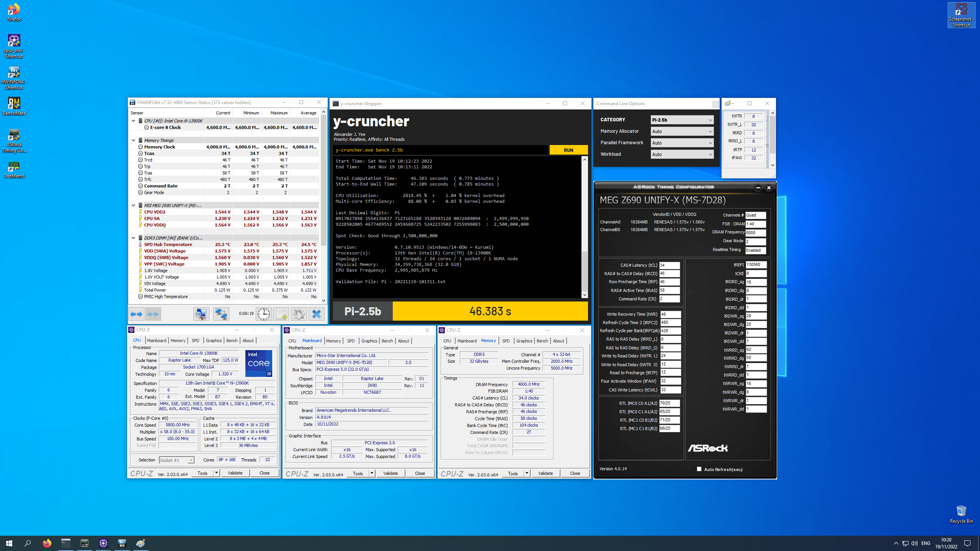Image resolution: width=980 pixels, height=551 pixels.
Task: Open HWiNFO64 desktop shortcut
Action: (14, 78)
